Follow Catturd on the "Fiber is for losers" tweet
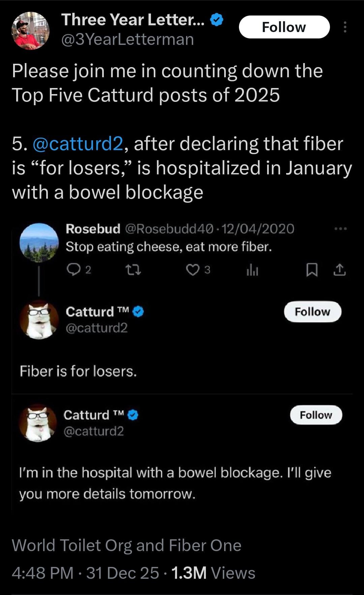 [x=312, y=312]
